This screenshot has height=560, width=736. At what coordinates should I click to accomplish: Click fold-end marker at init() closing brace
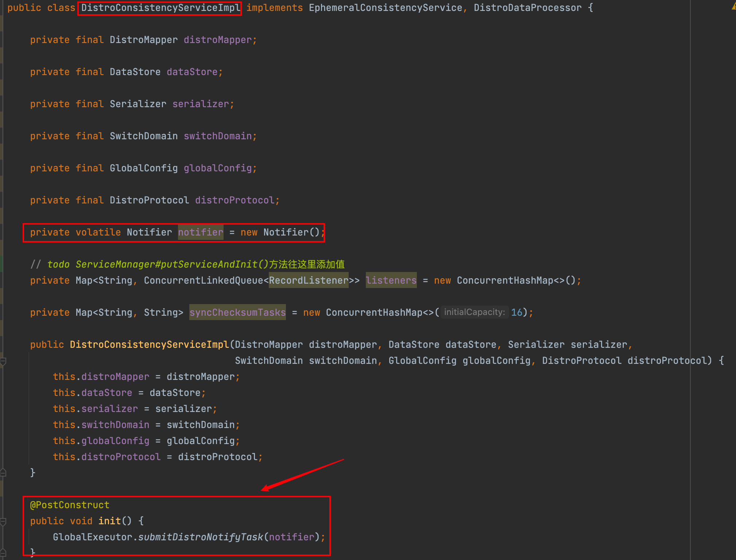click(x=3, y=553)
